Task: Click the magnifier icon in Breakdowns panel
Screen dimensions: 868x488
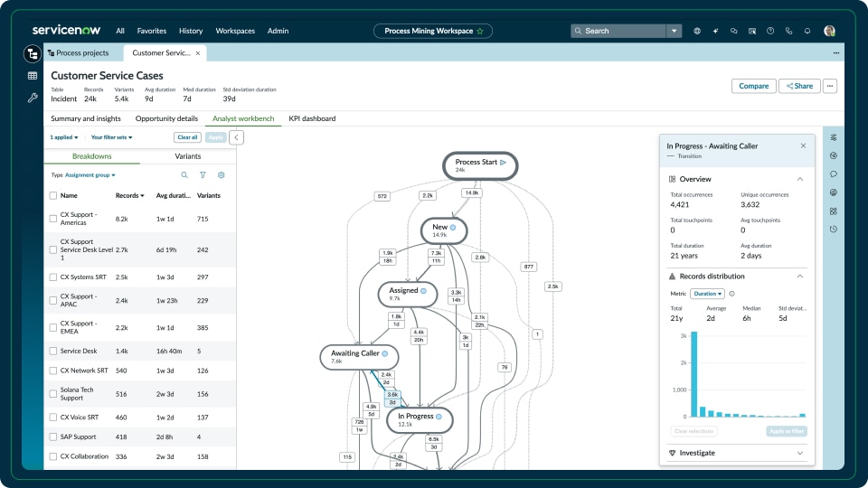Action: click(184, 175)
